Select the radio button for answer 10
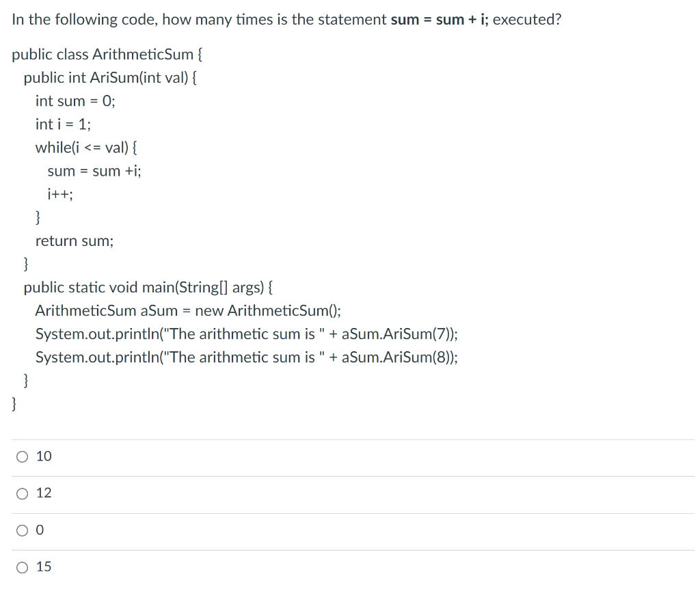 point(21,456)
